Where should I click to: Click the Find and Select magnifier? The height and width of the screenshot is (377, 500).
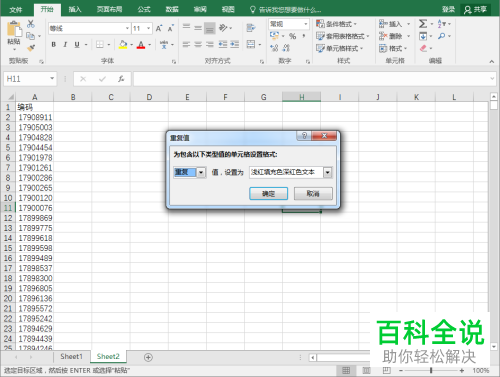pyautogui.click(x=441, y=36)
